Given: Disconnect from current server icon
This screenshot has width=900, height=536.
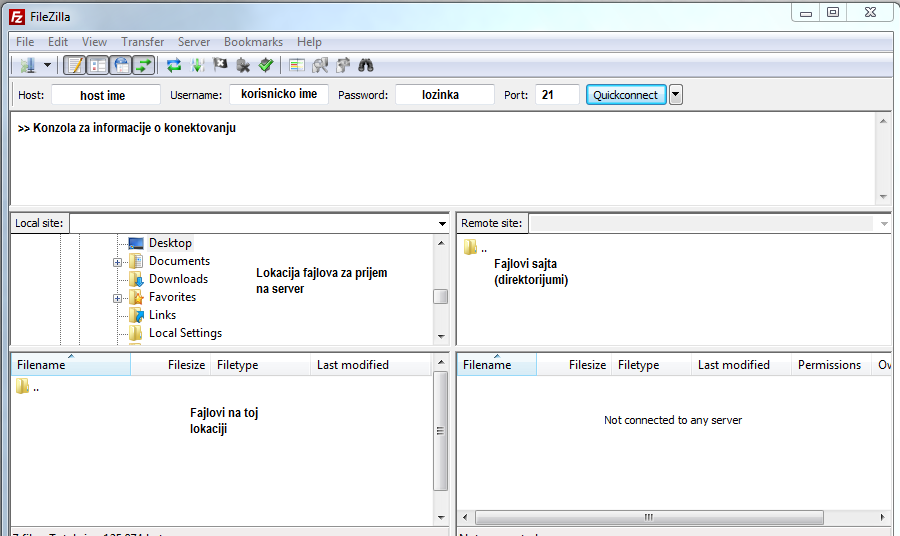Looking at the screenshot, I should point(243,65).
